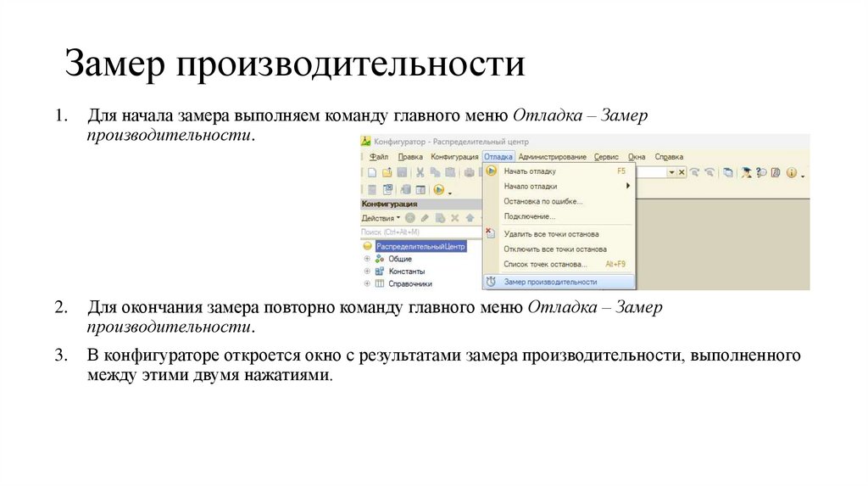The height and width of the screenshot is (487, 868).
Task: Click the New document toolbar icon
Action: [x=372, y=173]
